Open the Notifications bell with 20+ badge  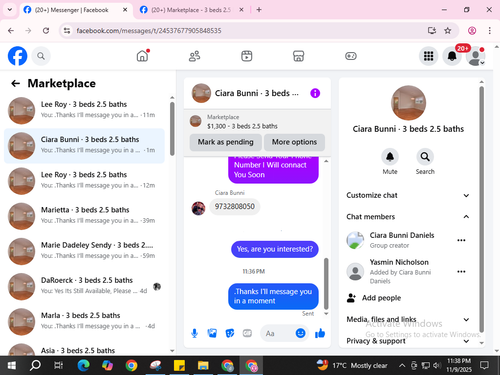(x=452, y=56)
